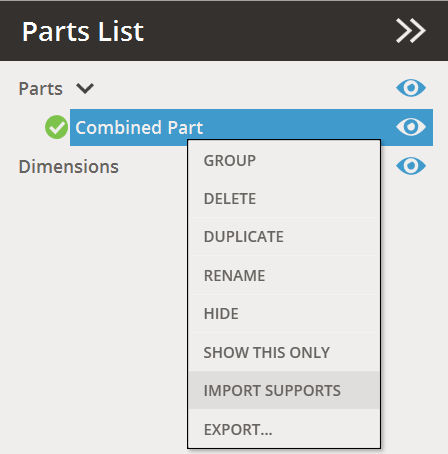Select the Dimensions entry
448x454 pixels.
tap(69, 166)
